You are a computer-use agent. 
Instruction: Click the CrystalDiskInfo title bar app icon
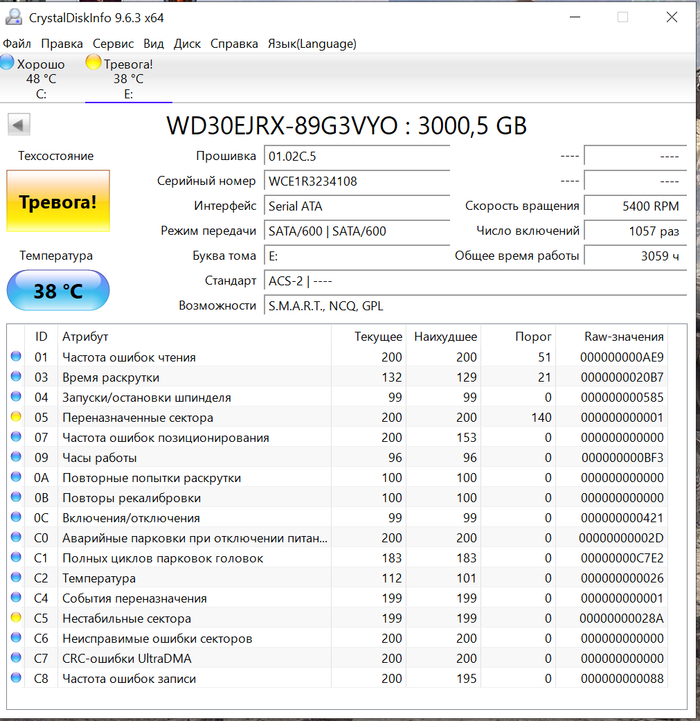[11, 17]
